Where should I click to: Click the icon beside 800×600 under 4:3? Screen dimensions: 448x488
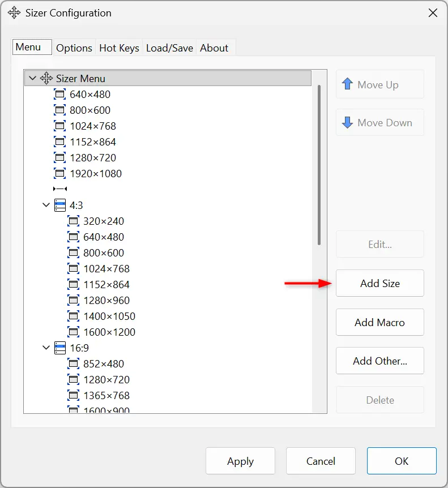pos(73,252)
